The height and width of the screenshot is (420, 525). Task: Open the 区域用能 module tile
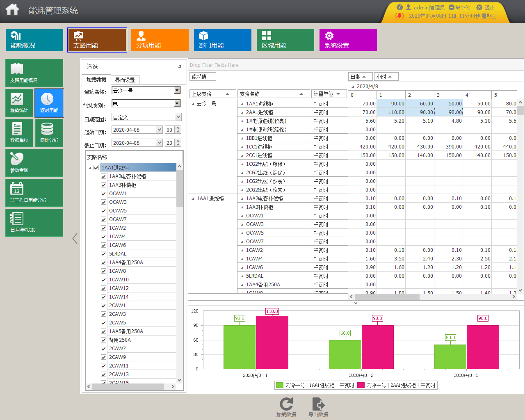[285, 40]
